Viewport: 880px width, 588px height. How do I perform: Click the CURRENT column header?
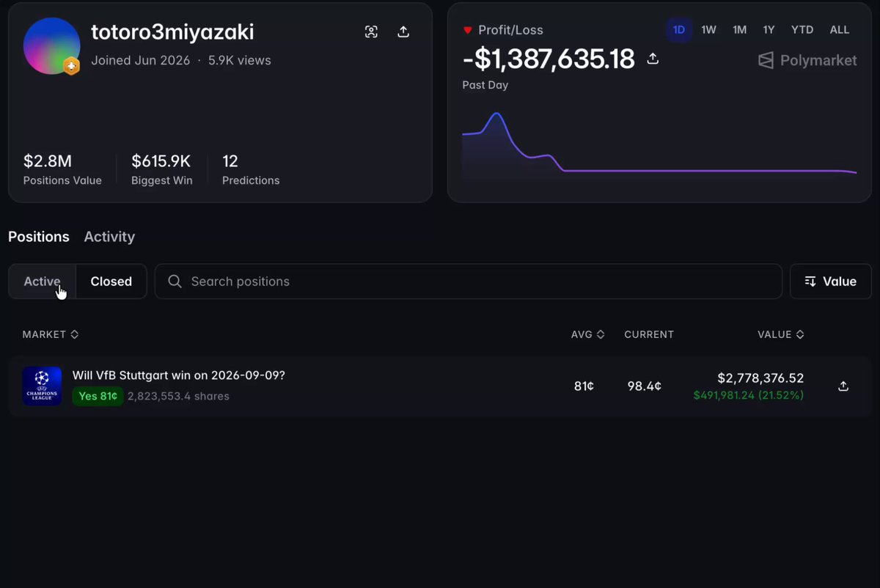coord(649,334)
